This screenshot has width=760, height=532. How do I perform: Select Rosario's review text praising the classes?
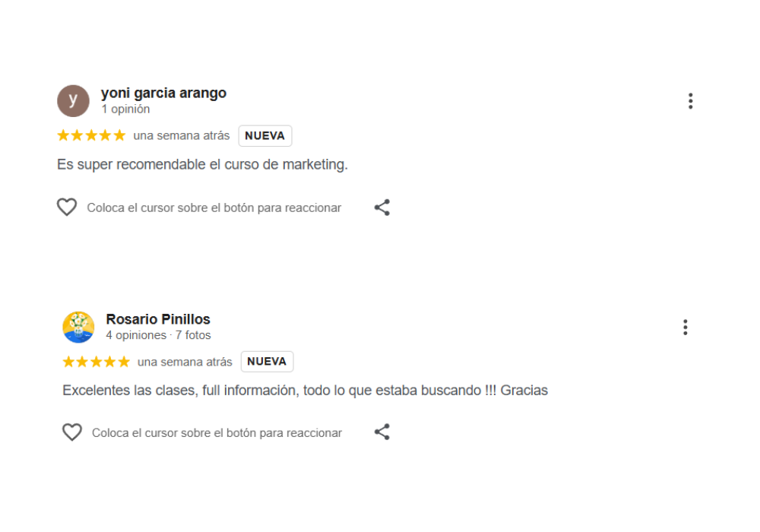pyautogui.click(x=305, y=390)
